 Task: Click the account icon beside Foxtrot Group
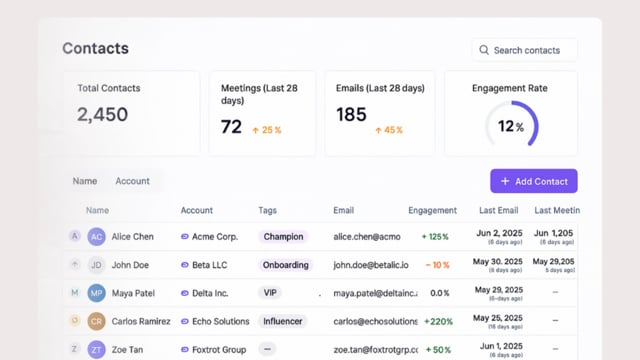pyautogui.click(x=184, y=349)
